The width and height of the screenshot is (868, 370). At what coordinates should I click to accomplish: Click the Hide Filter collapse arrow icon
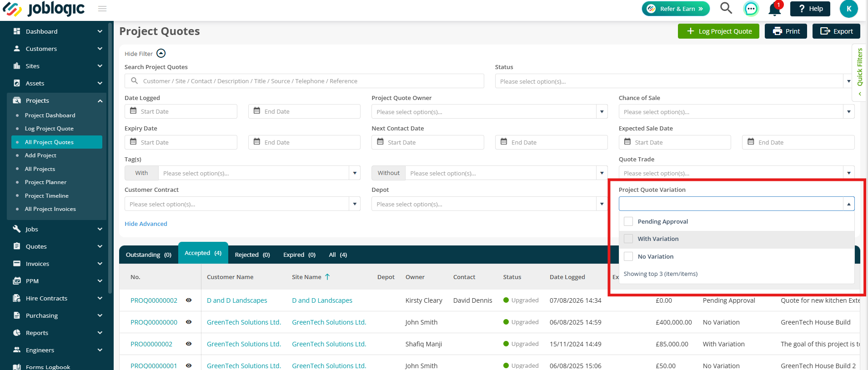(x=161, y=54)
